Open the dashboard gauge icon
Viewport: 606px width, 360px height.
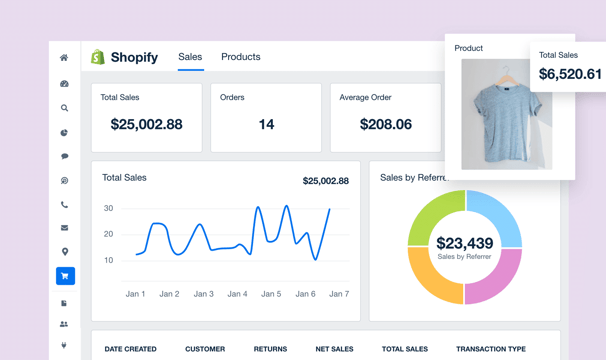point(64,84)
